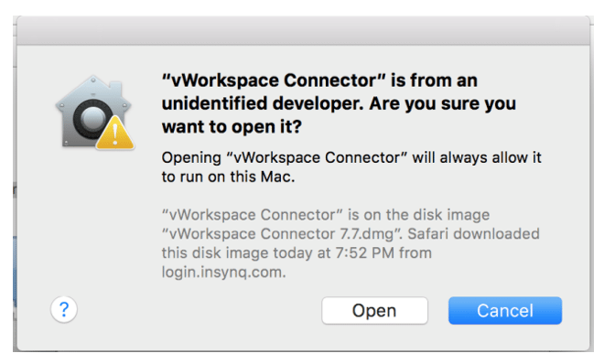Click the Open button
Screen dimensions: 604x364
tap(374, 310)
